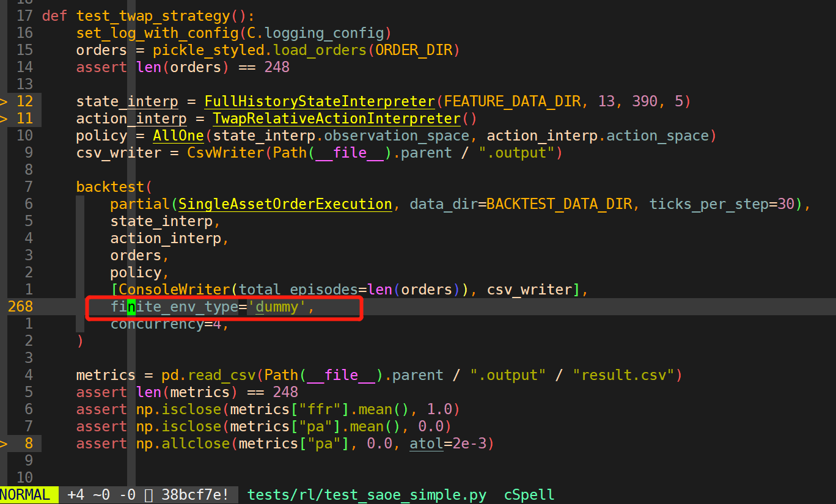
Task: Click 'metrics' in the read_csv assignment line
Action: coord(106,374)
